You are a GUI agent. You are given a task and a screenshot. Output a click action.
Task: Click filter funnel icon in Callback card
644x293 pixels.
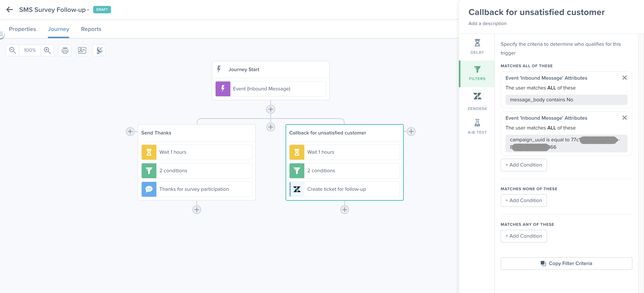click(297, 171)
